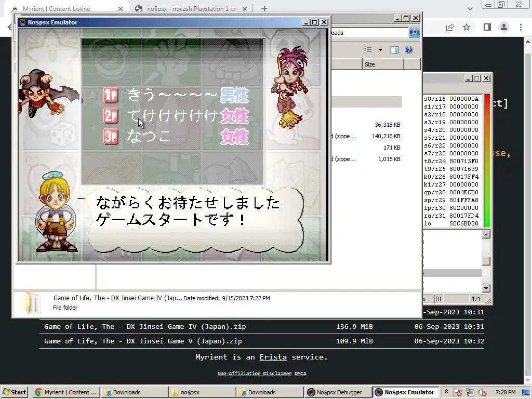This screenshot has height=399, width=532.
Task: Show hidden tray icons arrow
Action: click(446, 392)
